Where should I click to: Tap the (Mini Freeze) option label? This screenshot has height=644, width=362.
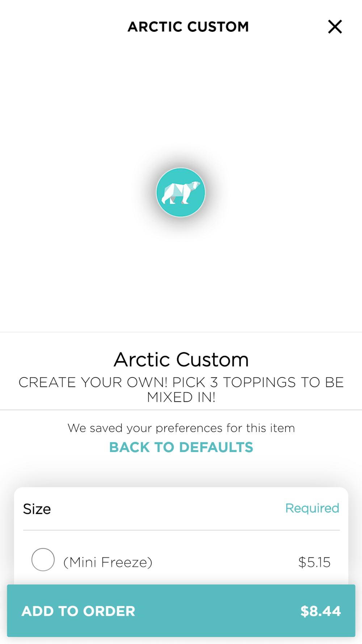click(108, 562)
